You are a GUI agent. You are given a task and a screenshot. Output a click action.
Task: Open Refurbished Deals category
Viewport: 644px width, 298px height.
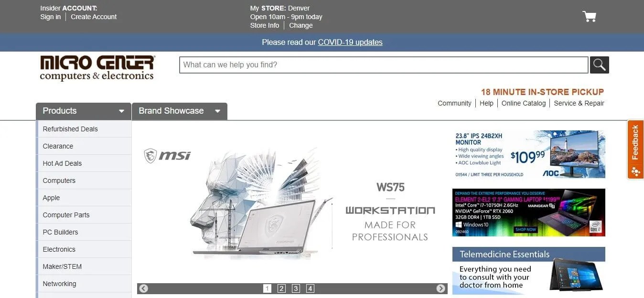tap(84, 129)
